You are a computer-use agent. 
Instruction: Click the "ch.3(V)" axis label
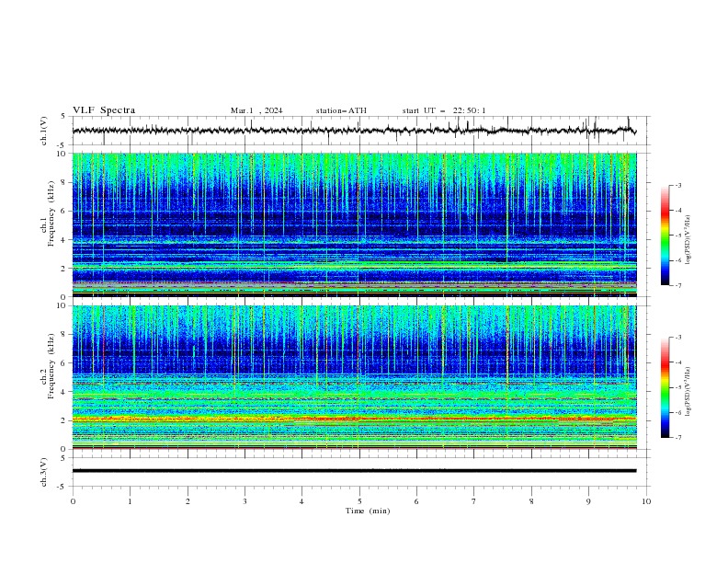[44, 472]
